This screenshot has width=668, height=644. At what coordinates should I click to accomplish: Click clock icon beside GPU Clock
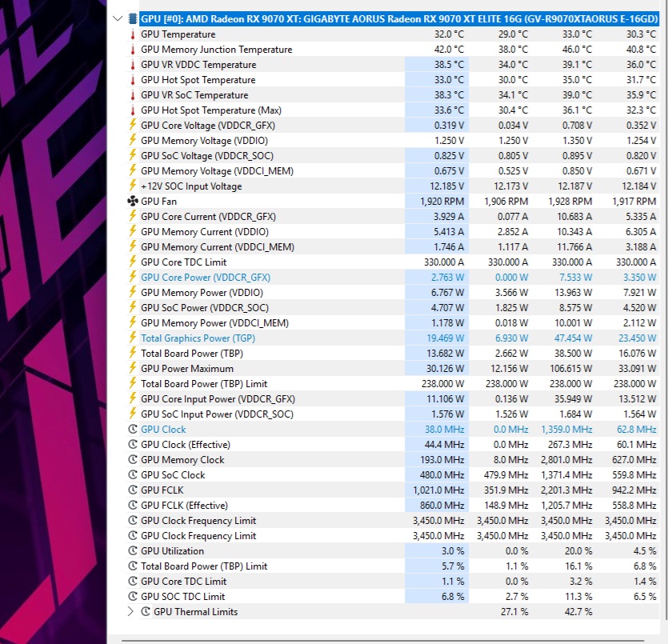pyautogui.click(x=133, y=430)
